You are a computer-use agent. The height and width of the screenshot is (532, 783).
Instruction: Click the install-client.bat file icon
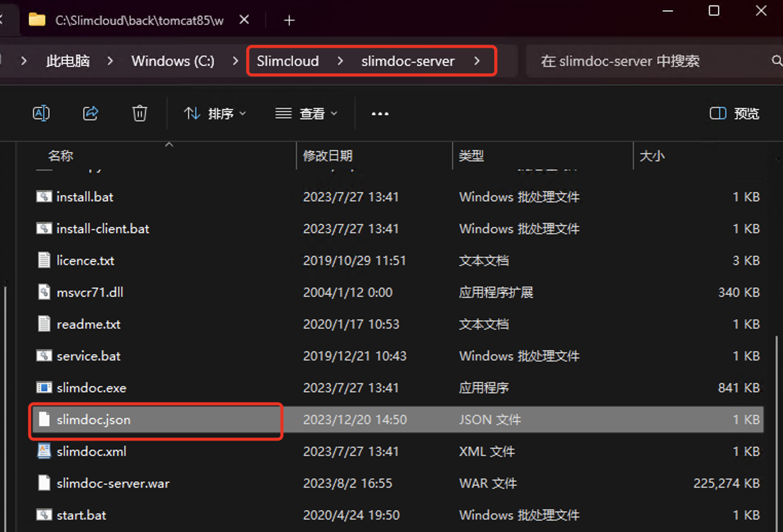44,229
